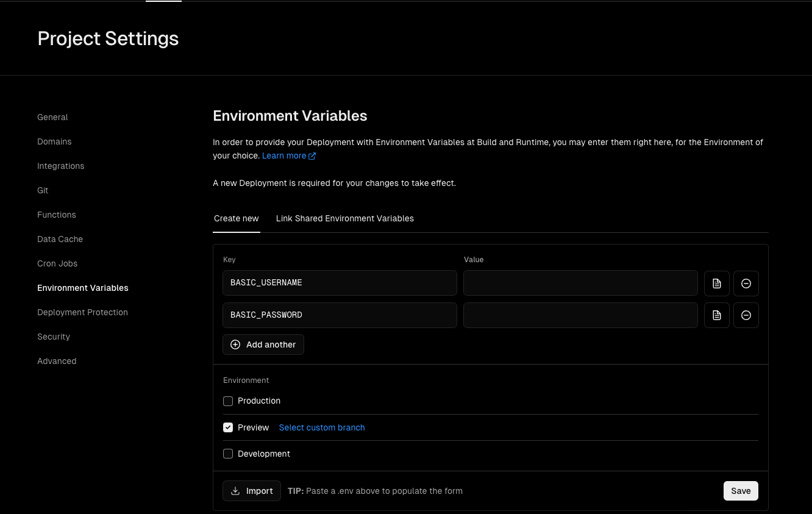This screenshot has width=812, height=514.
Task: Click the Import button
Action: (x=252, y=491)
